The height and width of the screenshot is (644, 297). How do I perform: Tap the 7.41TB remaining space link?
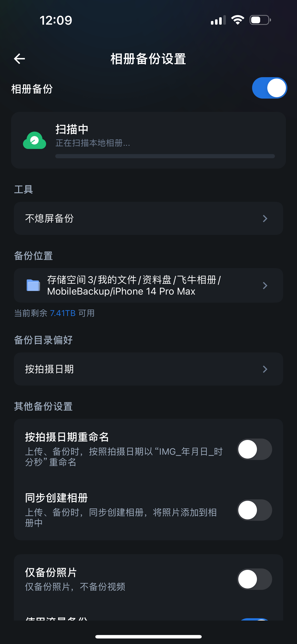tap(63, 313)
